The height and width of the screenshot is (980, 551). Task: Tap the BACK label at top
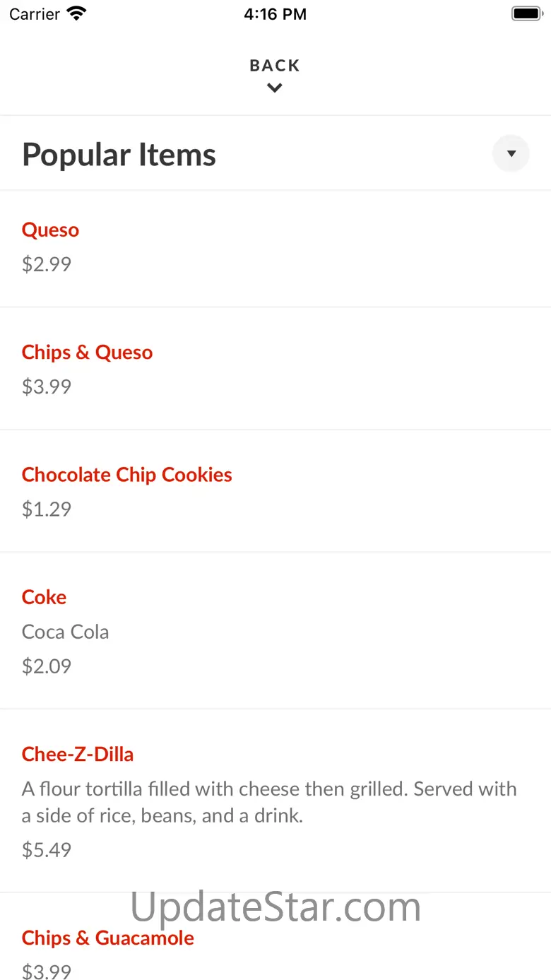[275, 66]
